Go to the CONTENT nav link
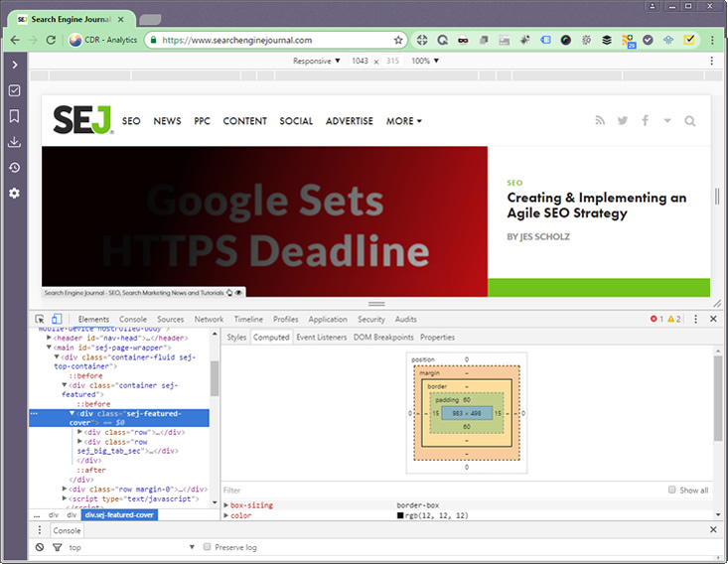Image resolution: width=728 pixels, height=564 pixels. point(244,121)
